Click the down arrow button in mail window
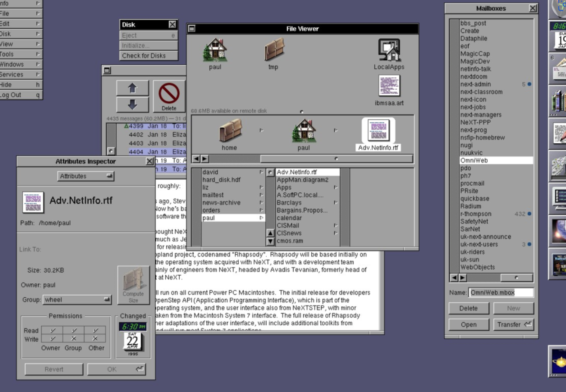Viewport: 566px width, 392px height. point(132,105)
